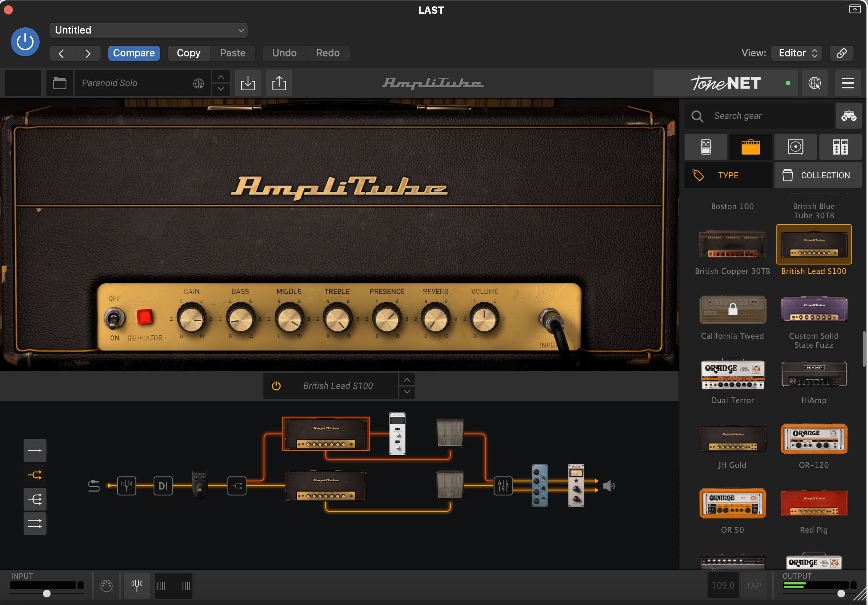868x605 pixels.
Task: Toggle the British Lead S100 power icon
Action: point(276,386)
